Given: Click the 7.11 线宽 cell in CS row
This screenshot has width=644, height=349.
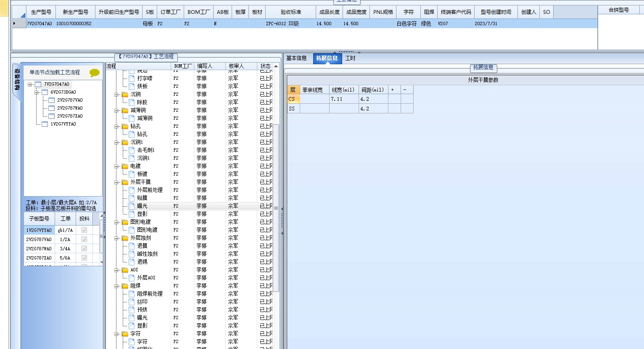Looking at the screenshot, I should click(x=344, y=99).
